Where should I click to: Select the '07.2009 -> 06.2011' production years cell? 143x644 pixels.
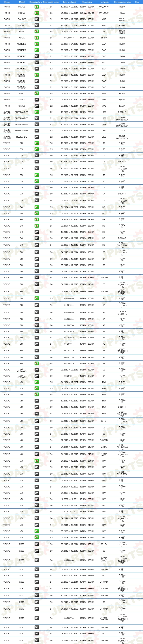[x=69, y=582]
